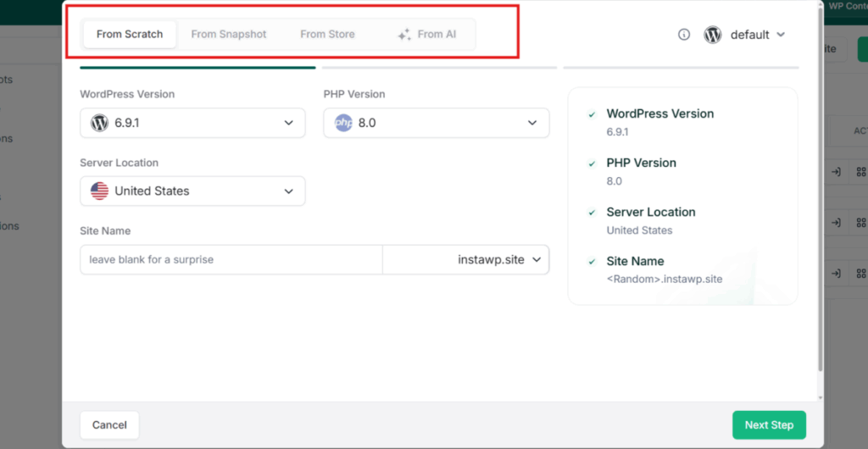Click United States text in summary panel

[x=639, y=230]
